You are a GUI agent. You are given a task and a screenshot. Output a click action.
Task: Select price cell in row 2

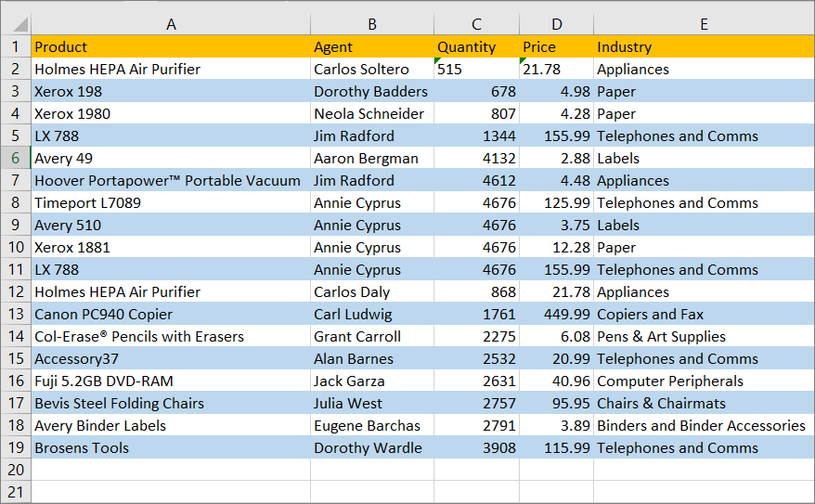(557, 69)
